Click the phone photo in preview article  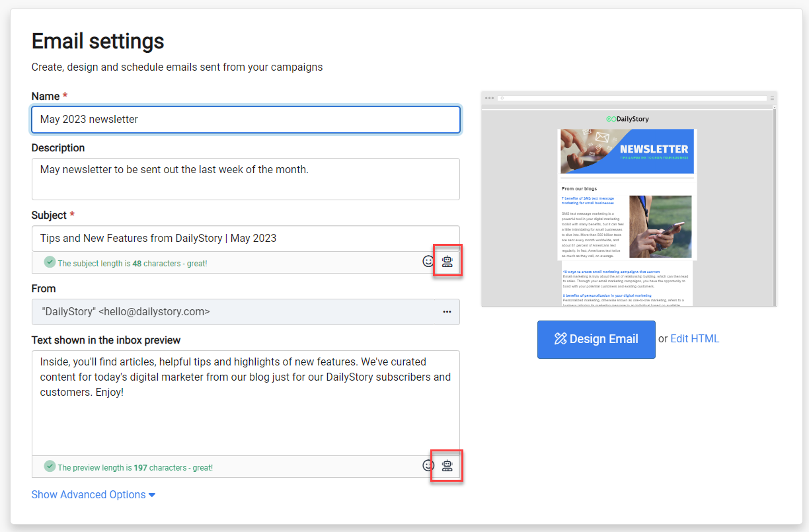tap(660, 227)
